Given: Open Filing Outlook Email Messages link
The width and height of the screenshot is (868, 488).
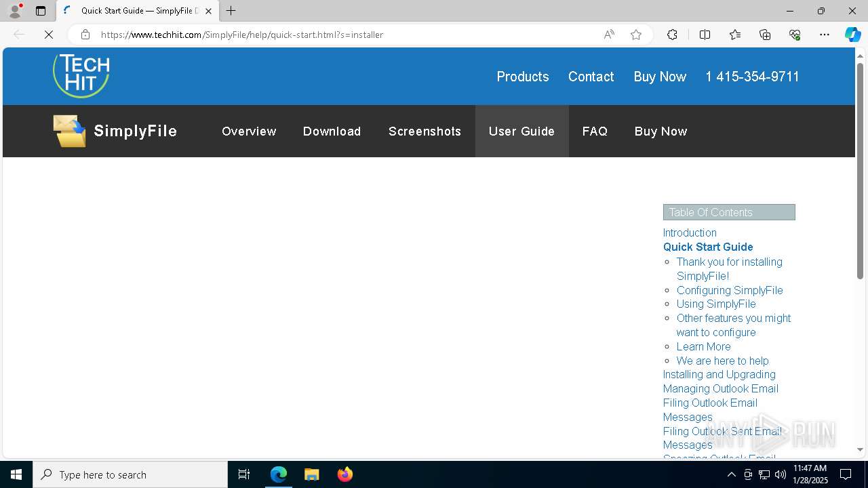Looking at the screenshot, I should tap(710, 409).
